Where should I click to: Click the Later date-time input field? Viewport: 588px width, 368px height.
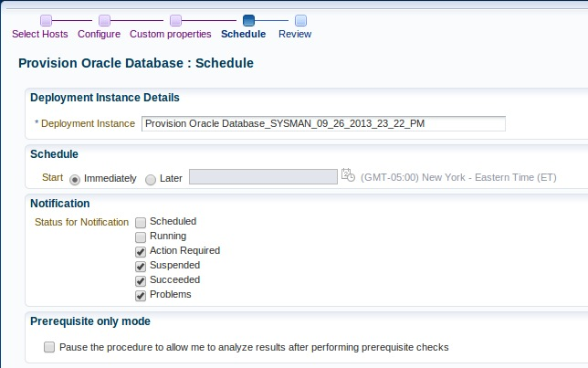[x=263, y=176]
